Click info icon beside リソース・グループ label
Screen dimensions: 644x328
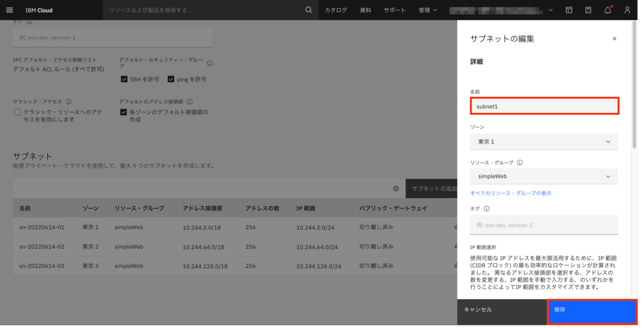tap(519, 163)
